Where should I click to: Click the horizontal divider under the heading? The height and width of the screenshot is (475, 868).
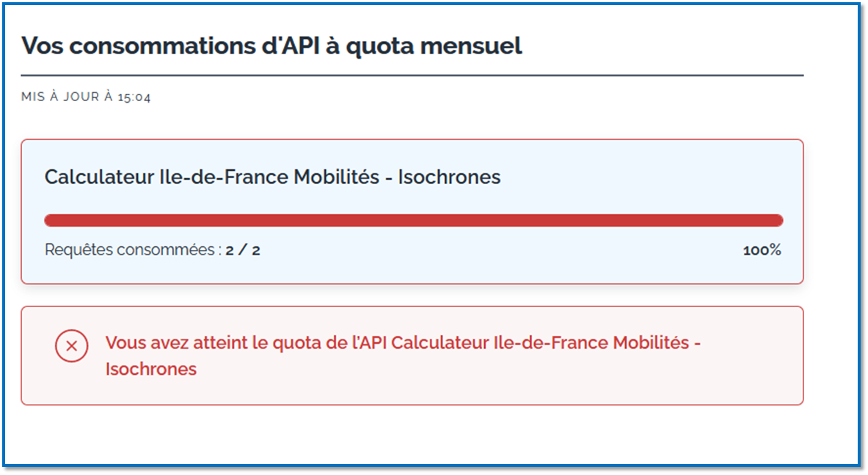click(412, 76)
